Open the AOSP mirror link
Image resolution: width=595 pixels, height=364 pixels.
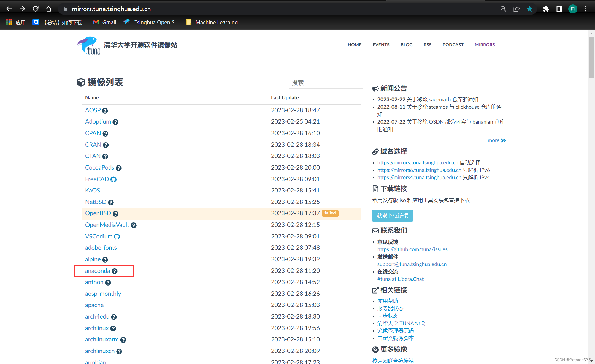point(93,110)
